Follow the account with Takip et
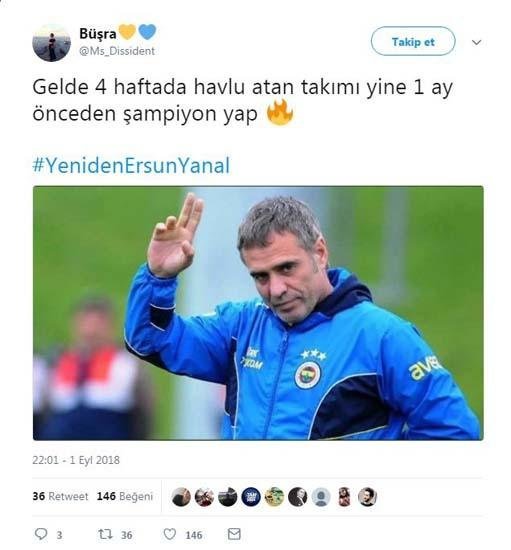The width and height of the screenshot is (511, 550). coord(413,41)
